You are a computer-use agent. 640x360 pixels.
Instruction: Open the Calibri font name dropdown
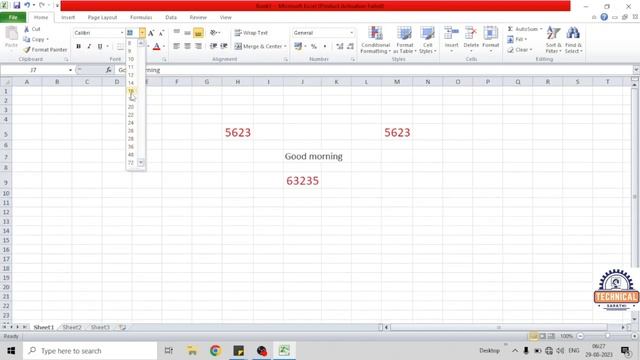pos(122,33)
